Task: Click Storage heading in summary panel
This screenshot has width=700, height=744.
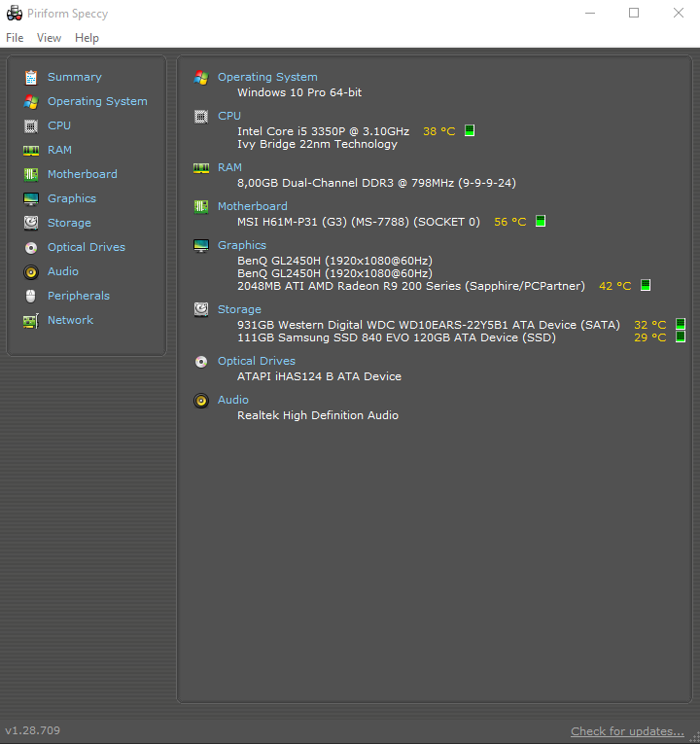Action: [239, 309]
